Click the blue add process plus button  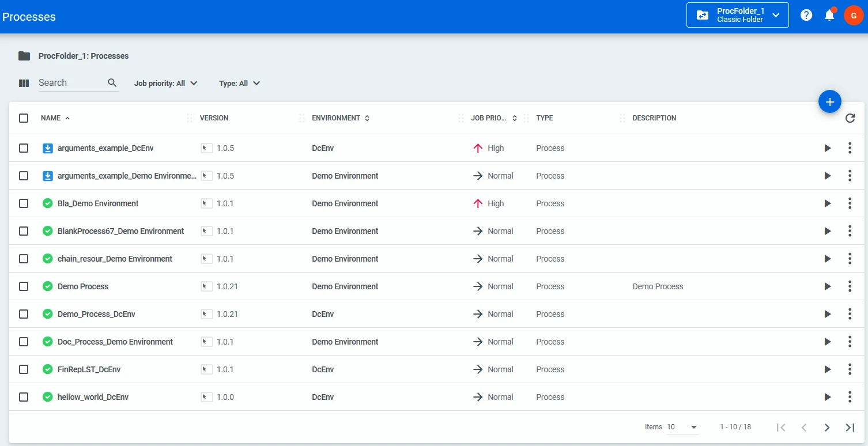pos(830,102)
